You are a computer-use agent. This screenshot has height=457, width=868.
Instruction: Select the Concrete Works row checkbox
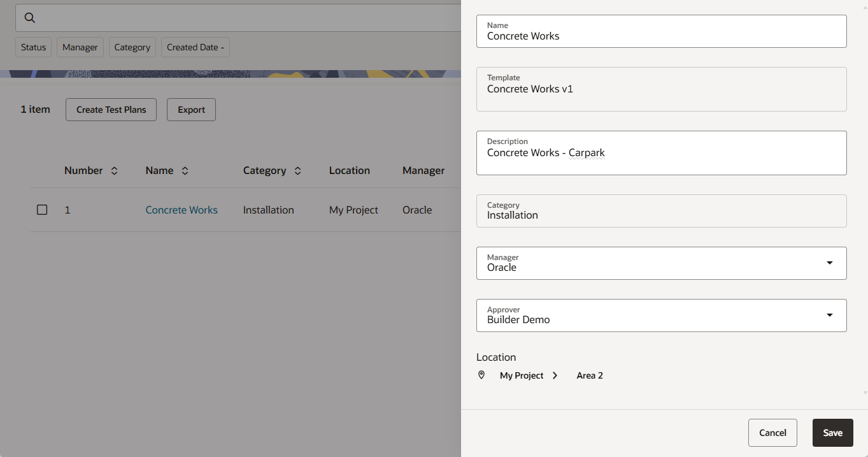pos(42,210)
